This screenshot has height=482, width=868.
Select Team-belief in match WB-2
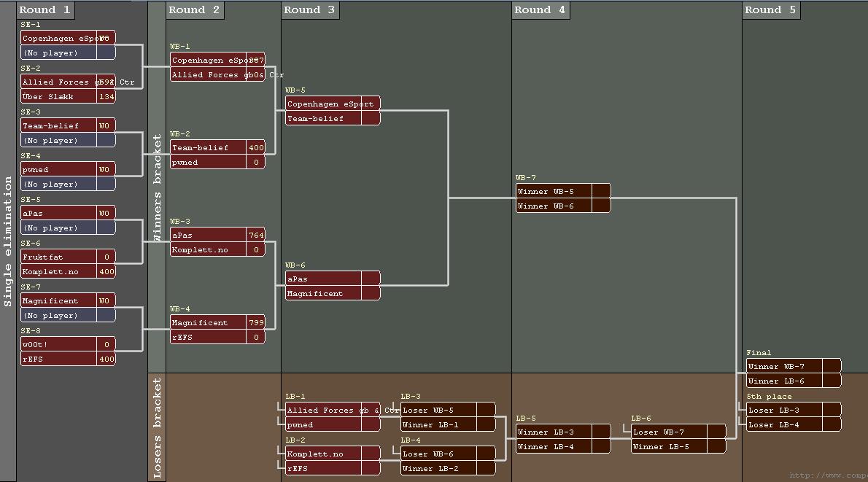point(217,147)
